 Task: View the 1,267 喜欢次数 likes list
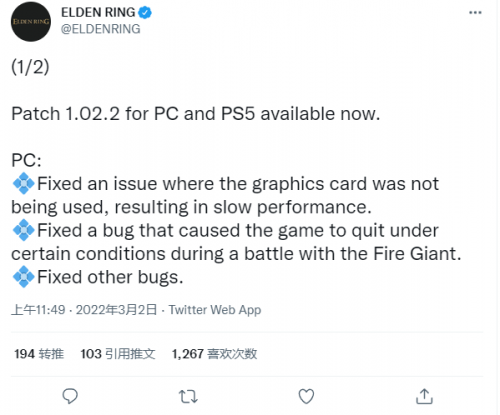214,354
